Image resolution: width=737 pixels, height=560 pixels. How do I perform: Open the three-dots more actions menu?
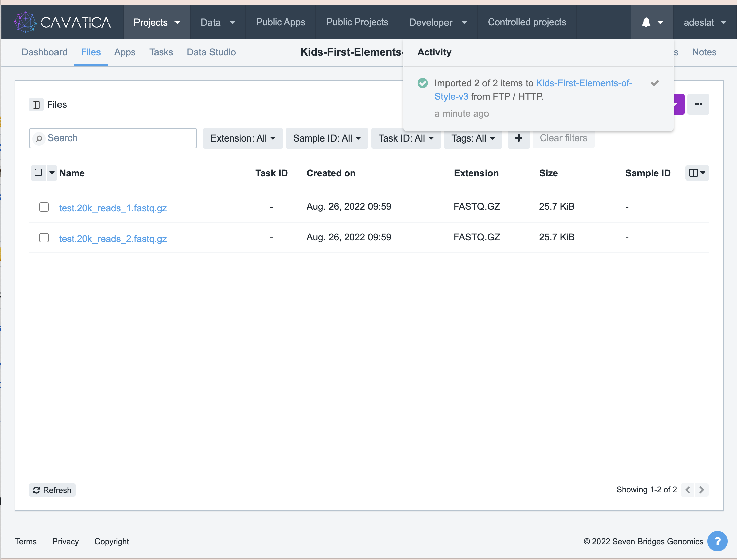(x=698, y=104)
